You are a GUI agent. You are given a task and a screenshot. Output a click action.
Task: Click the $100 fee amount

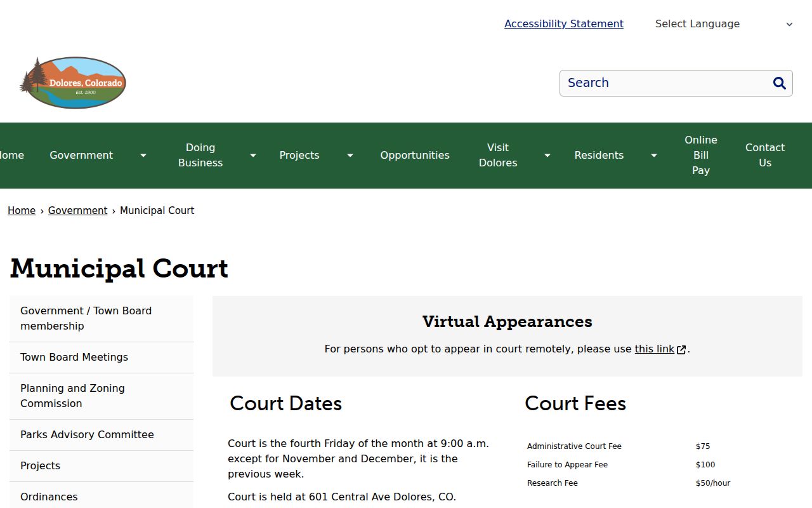point(705,465)
